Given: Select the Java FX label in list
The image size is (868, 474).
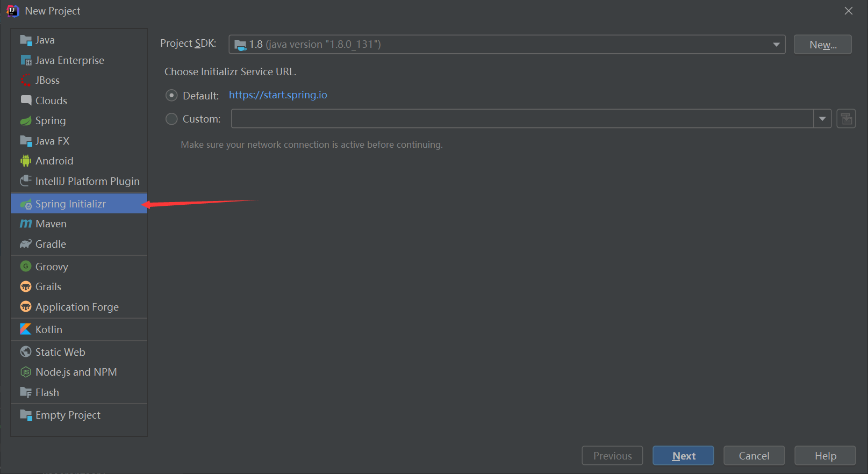Looking at the screenshot, I should tap(52, 141).
